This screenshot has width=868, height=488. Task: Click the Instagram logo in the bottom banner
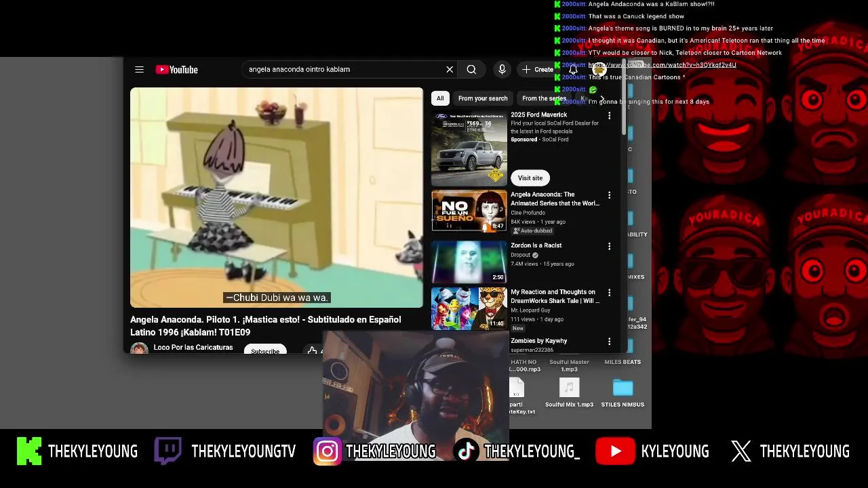(x=327, y=451)
